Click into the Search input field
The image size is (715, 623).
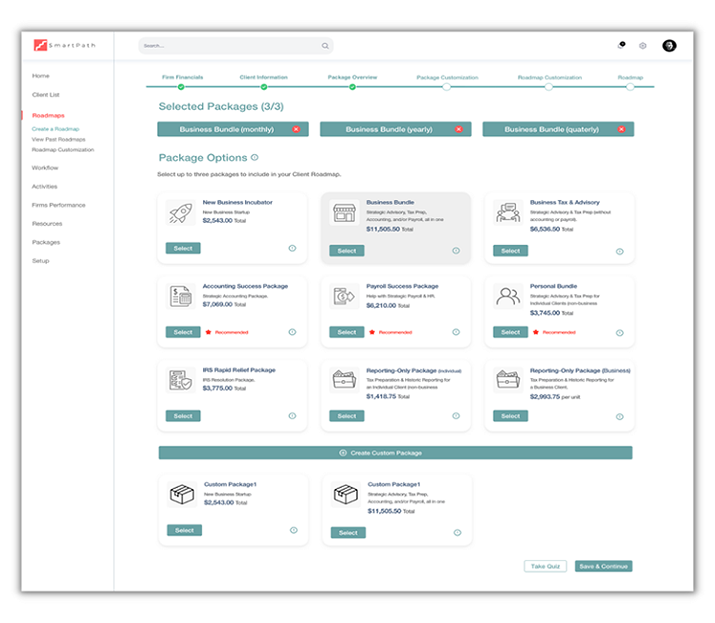coord(228,46)
